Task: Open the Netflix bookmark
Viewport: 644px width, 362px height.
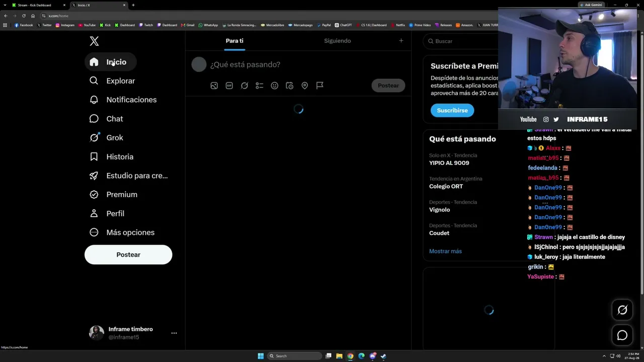Action: (x=397, y=25)
